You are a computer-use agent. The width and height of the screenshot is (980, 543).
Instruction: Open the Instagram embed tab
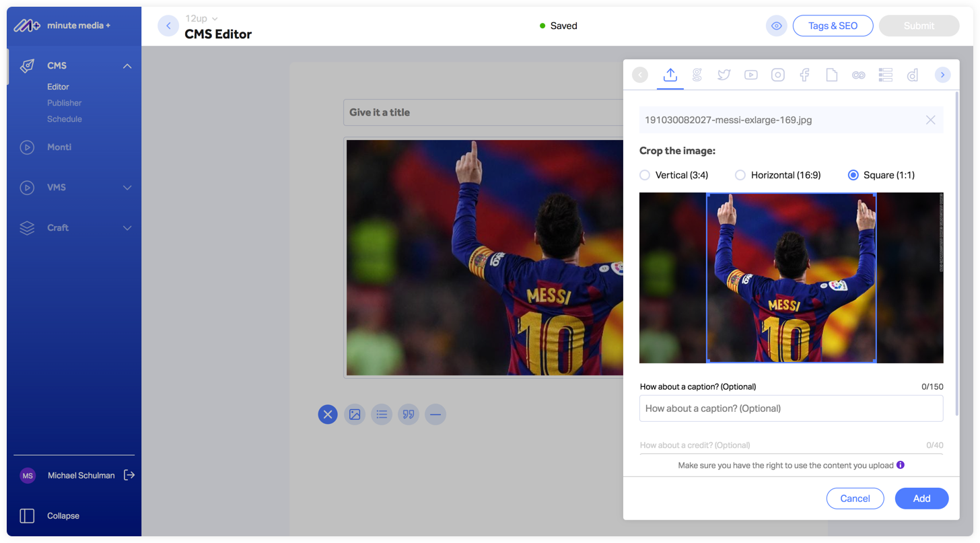778,75
